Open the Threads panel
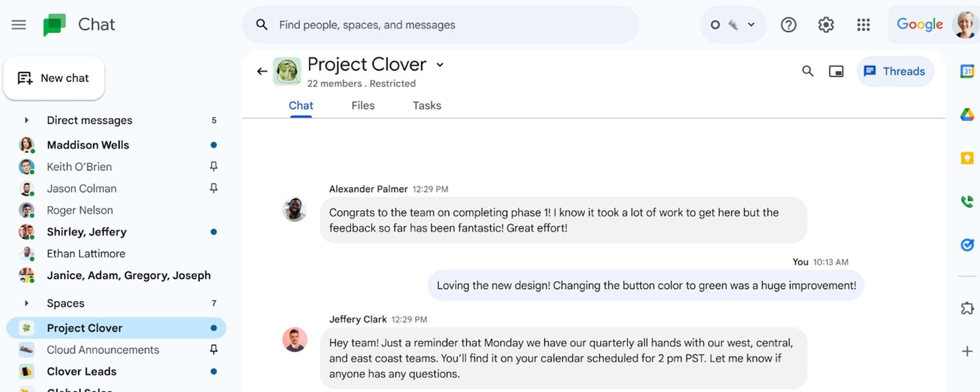This screenshot has width=980, height=392. click(x=895, y=71)
